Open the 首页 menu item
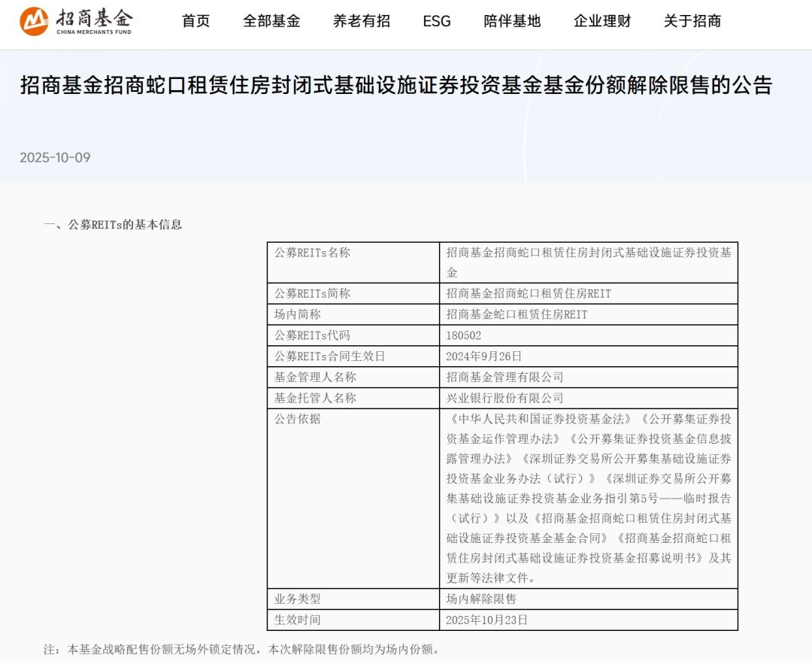Screen dimensions: 812x661 click(x=195, y=21)
